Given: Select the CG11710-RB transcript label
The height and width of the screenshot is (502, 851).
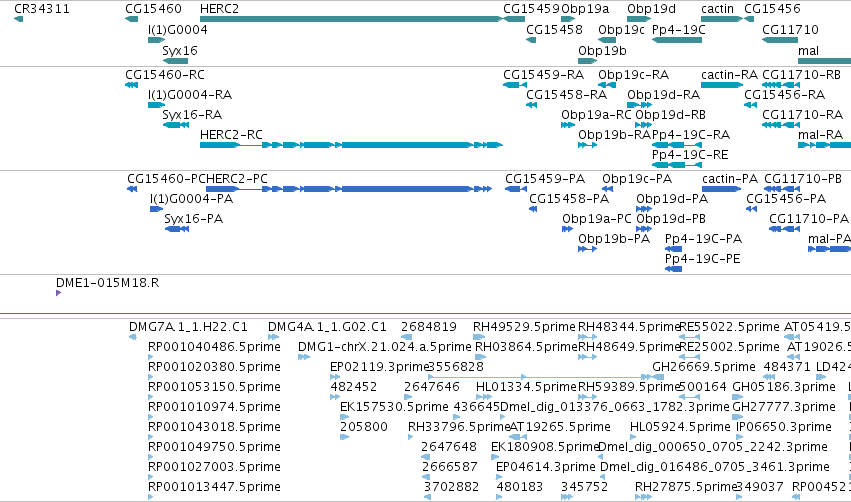Looking at the screenshot, I should pos(801,74).
